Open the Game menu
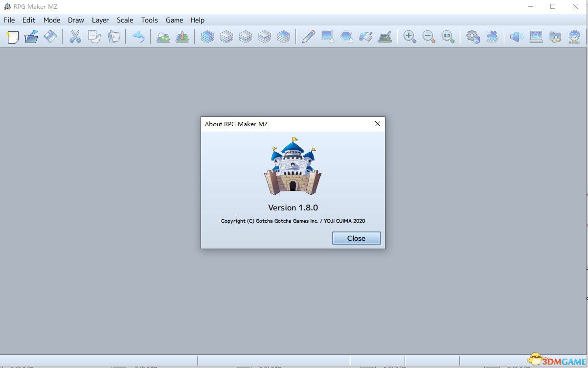Viewport: 588px width, 368px height. 174,20
